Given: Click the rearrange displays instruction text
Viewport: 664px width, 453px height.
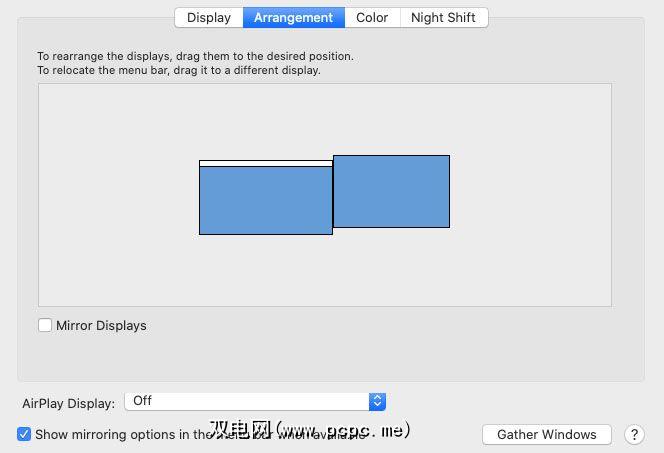Looking at the screenshot, I should pyautogui.click(x=195, y=56).
